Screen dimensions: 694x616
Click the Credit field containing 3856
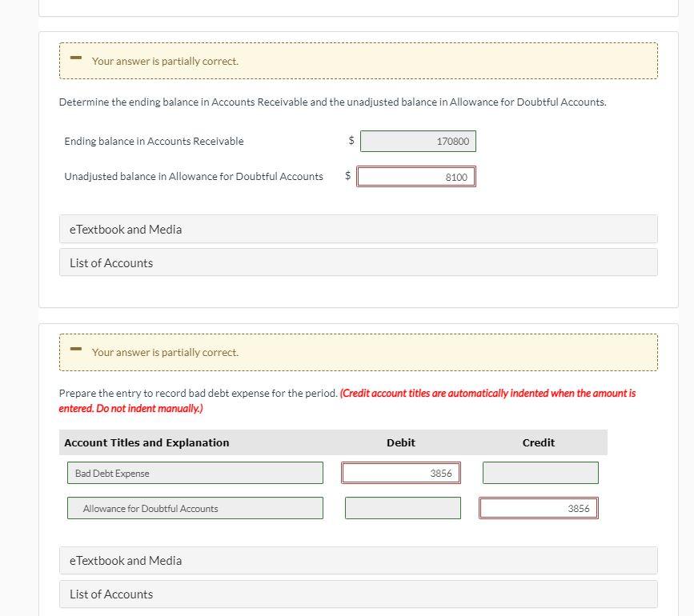pyautogui.click(x=539, y=507)
